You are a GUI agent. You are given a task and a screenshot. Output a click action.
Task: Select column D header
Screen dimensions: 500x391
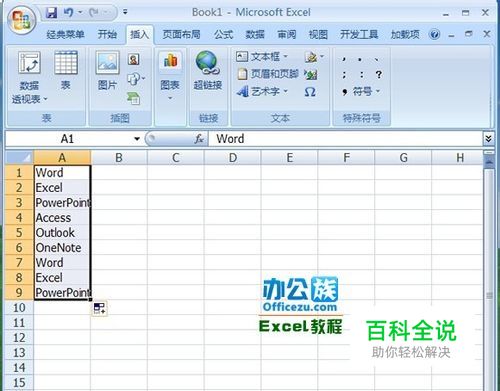pyautogui.click(x=233, y=158)
